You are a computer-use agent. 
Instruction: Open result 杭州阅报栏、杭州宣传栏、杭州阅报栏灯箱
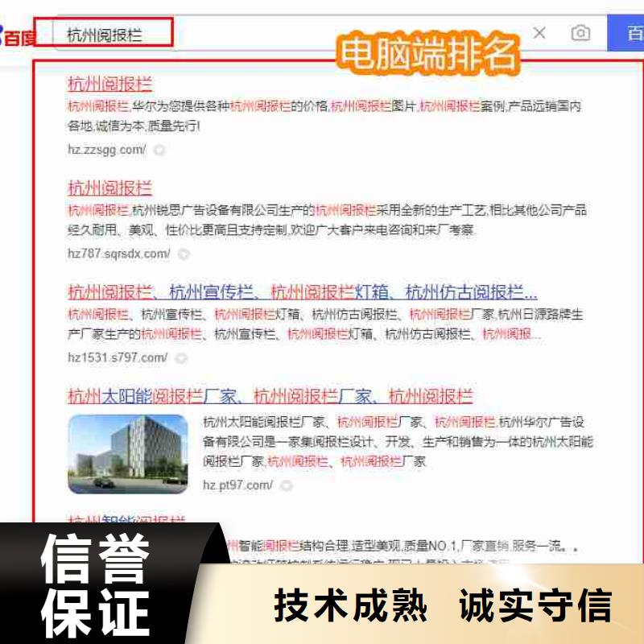pyautogui.click(x=303, y=292)
